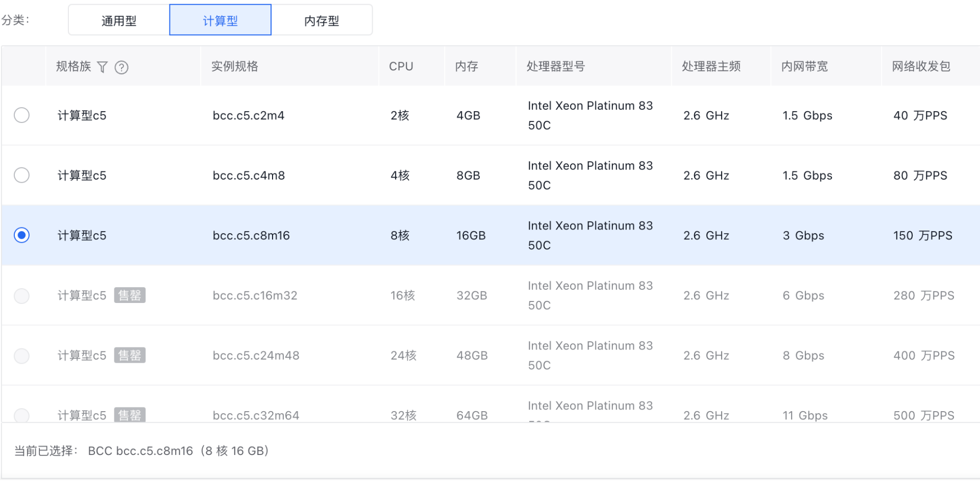This screenshot has width=980, height=481.
Task: Click the disabled bcc.c5.c24m48 radio button
Action: coord(21,356)
